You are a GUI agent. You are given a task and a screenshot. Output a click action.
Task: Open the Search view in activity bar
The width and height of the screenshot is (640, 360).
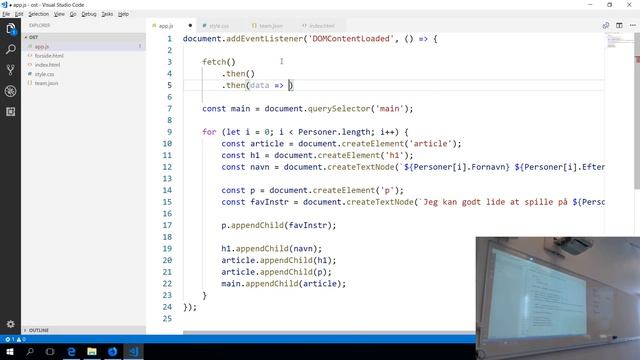(x=11, y=49)
